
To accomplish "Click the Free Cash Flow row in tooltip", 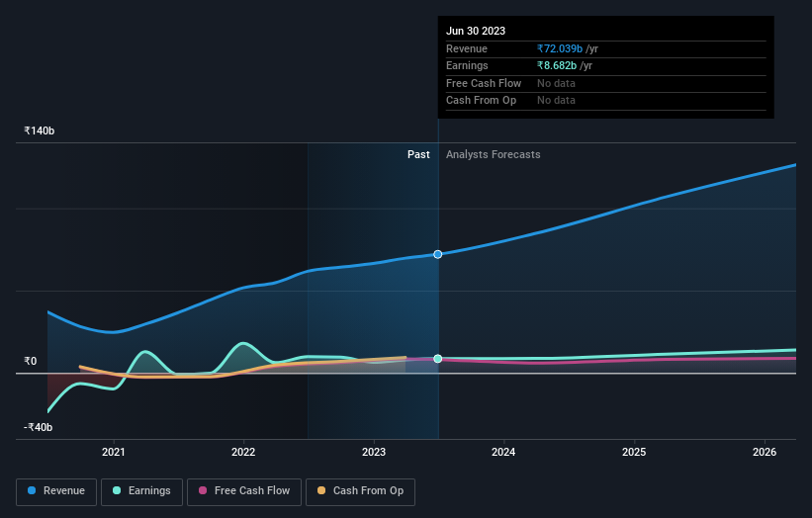I will point(606,83).
